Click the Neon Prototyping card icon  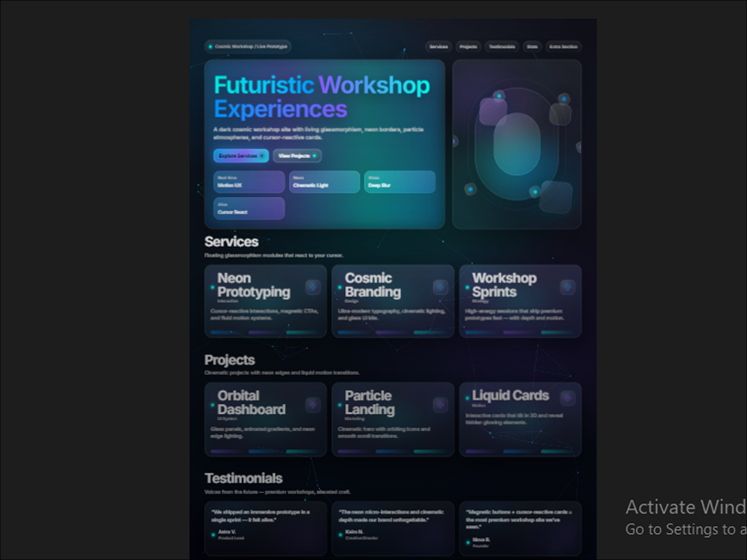(313, 287)
